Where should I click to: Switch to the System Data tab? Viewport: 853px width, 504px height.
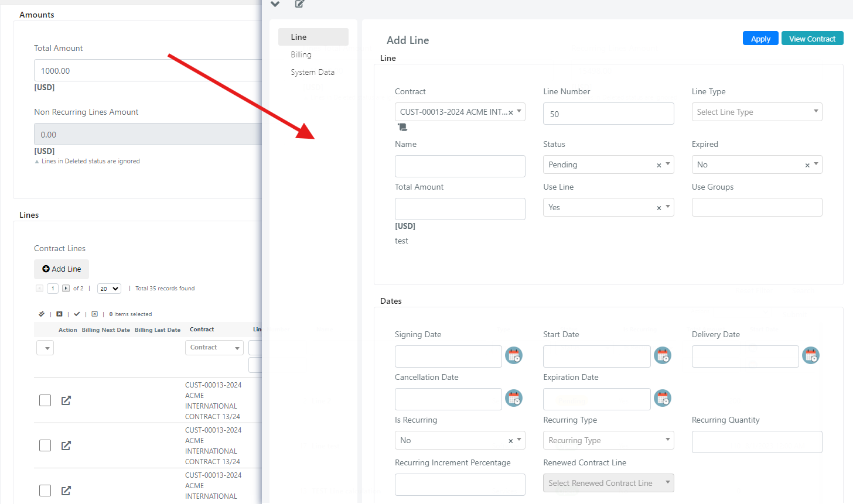[x=313, y=72]
